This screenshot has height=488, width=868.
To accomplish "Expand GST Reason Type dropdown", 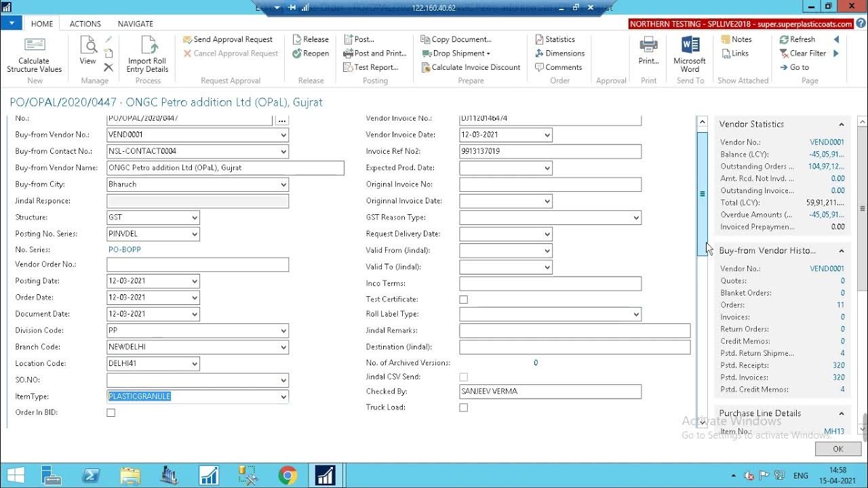I will pos(636,218).
